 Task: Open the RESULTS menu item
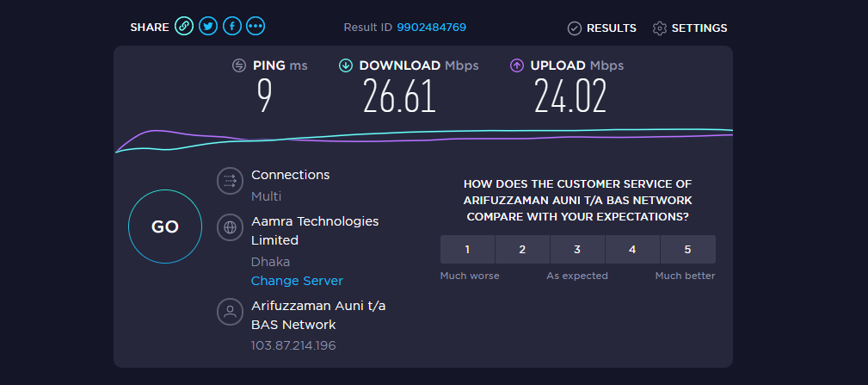611,28
